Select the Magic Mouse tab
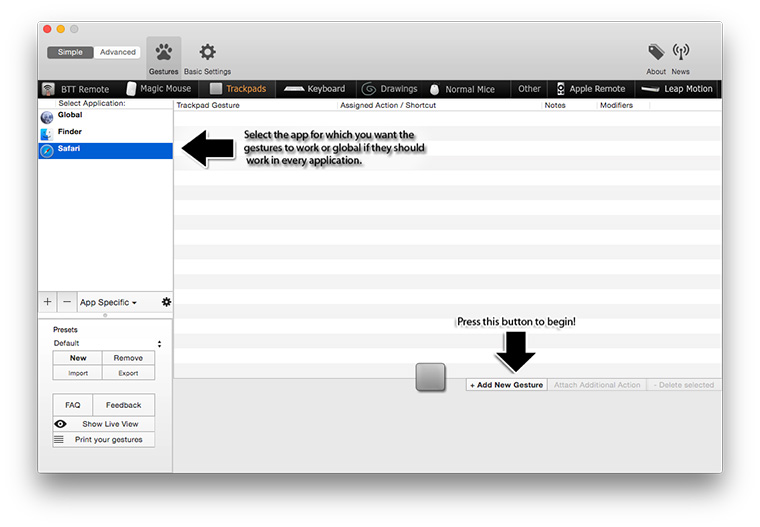This screenshot has height=527, width=760. pyautogui.click(x=158, y=89)
